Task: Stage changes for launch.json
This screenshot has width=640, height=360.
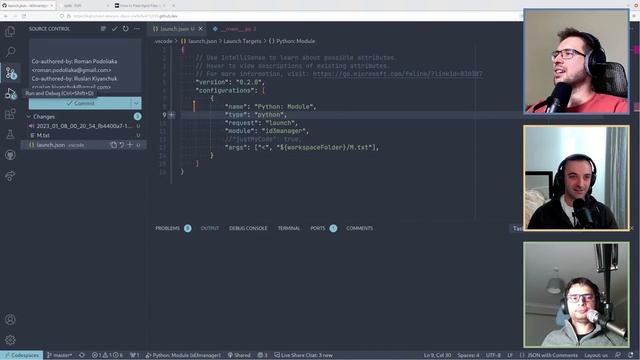Action: point(130,145)
